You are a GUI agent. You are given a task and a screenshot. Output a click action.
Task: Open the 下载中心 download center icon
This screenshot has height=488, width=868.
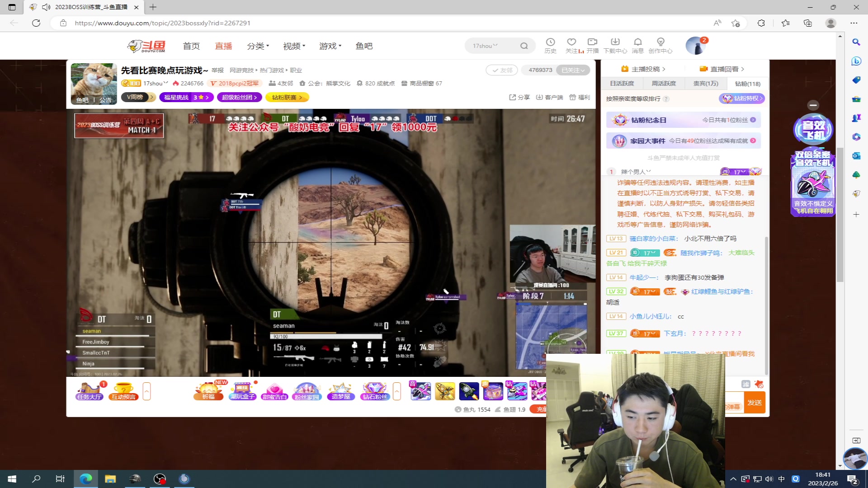pyautogui.click(x=615, y=42)
